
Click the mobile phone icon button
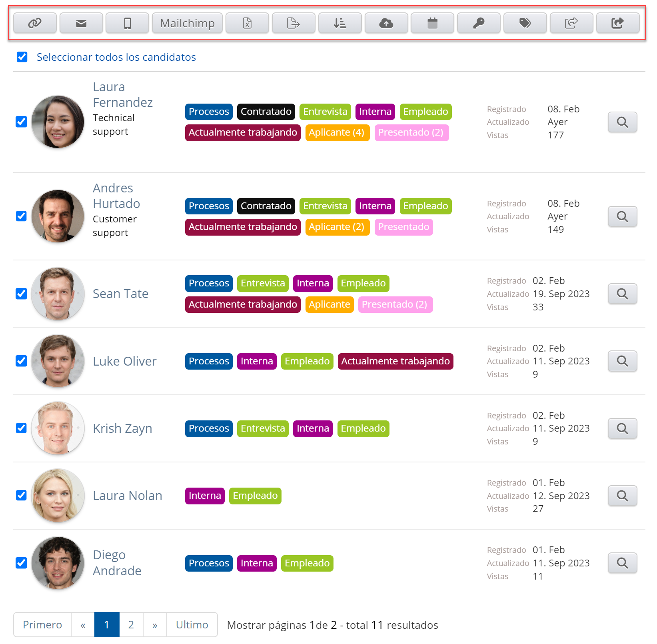coord(127,23)
